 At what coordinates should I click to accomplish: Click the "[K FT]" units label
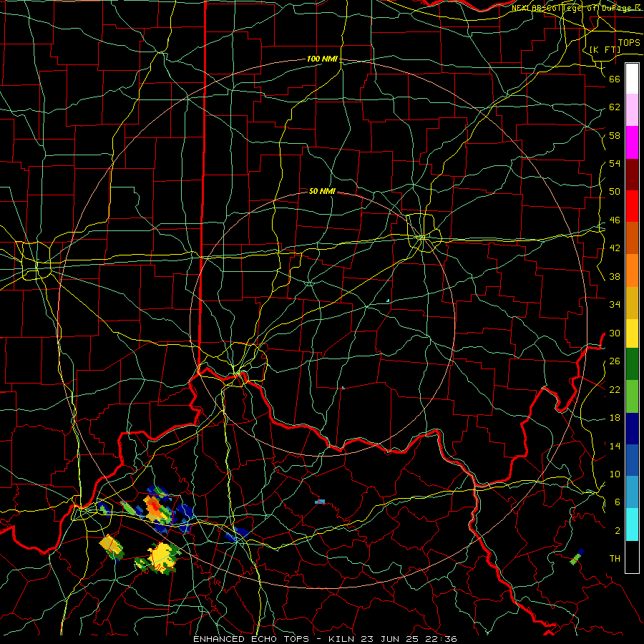pos(605,50)
